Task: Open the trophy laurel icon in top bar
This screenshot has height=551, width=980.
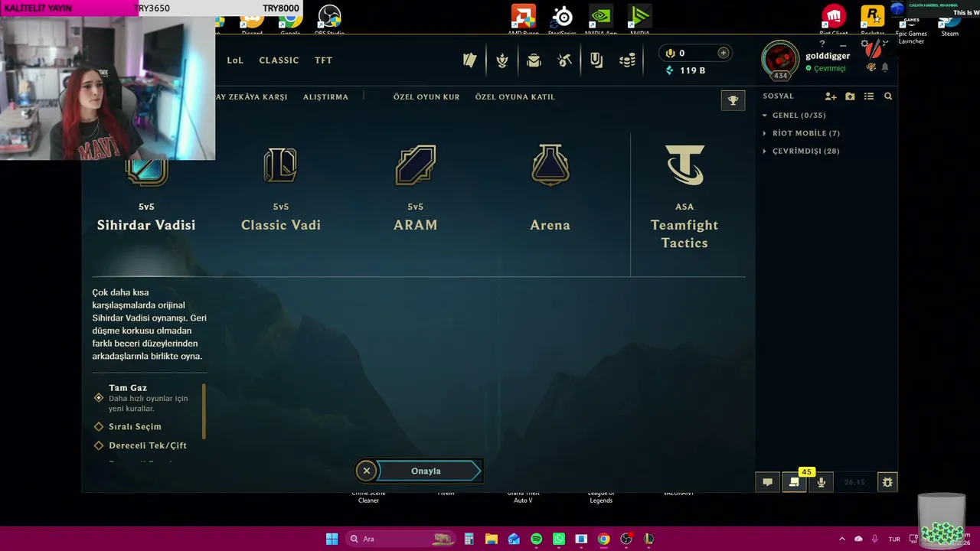Action: pyautogui.click(x=502, y=60)
